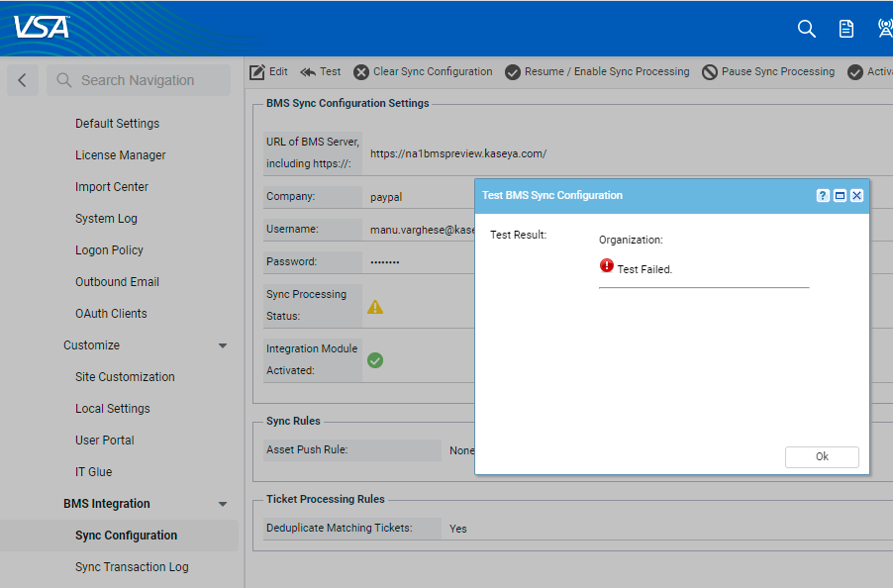
Task: Click the Pause Sync Processing prohibit icon
Action: [x=710, y=72]
